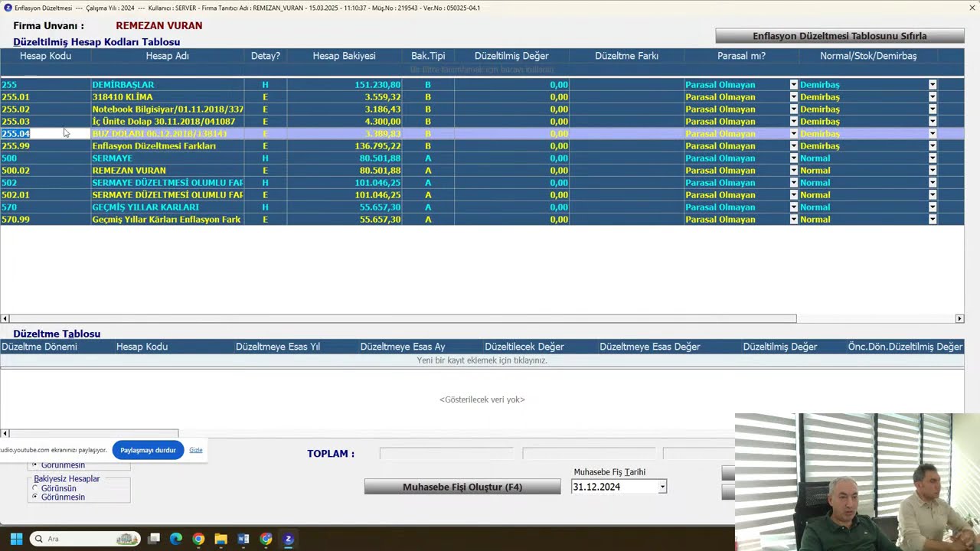This screenshot has width=980, height=551.
Task: Click the Gizle link in sharing bar
Action: coord(196,450)
